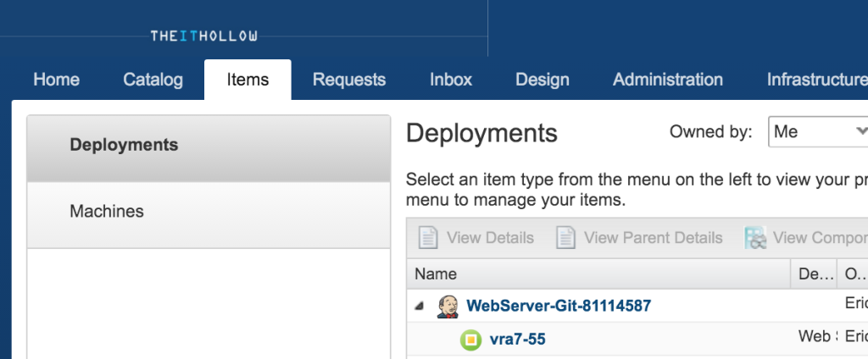Select the Items tab
This screenshot has height=359, width=868.
tap(248, 80)
